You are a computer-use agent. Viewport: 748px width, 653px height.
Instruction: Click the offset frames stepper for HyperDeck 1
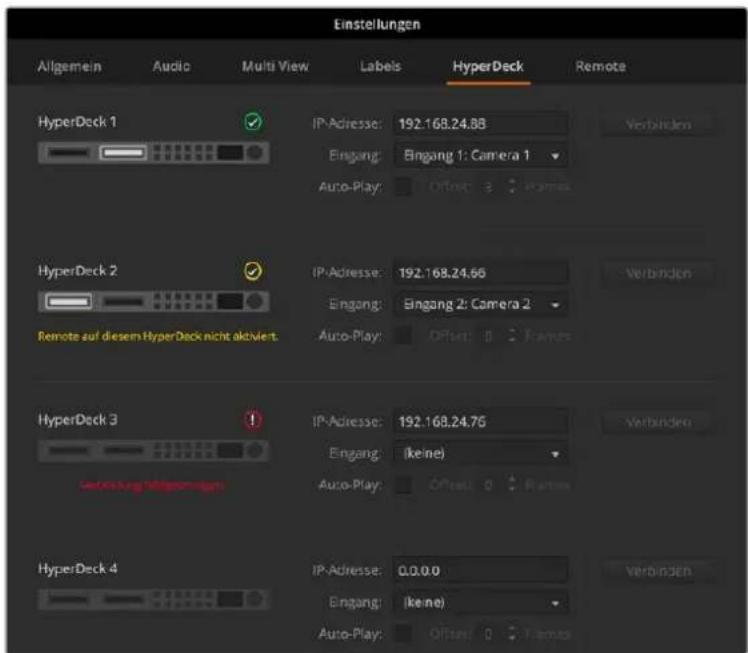tap(512, 187)
